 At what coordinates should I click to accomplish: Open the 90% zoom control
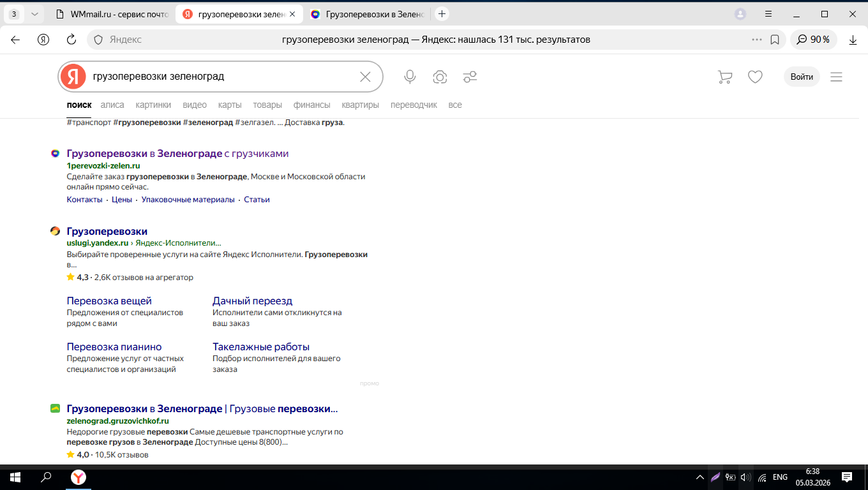(x=813, y=40)
